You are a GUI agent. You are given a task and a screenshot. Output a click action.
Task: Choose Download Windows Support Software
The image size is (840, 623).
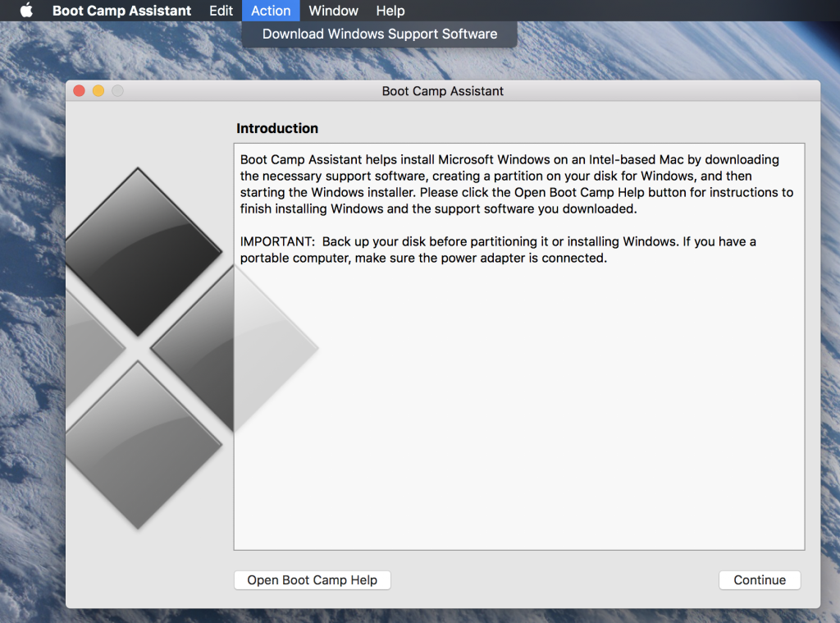point(379,34)
